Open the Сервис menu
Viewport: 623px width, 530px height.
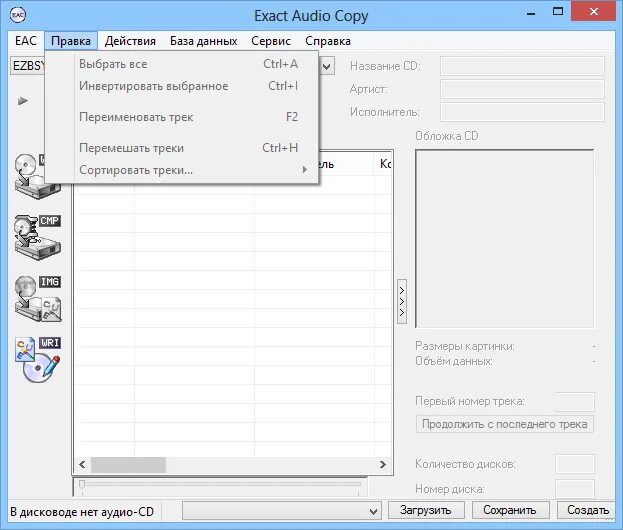click(x=271, y=41)
